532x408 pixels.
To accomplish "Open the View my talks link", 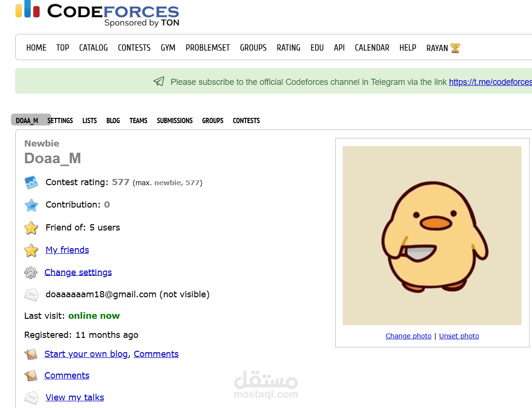I will click(75, 398).
